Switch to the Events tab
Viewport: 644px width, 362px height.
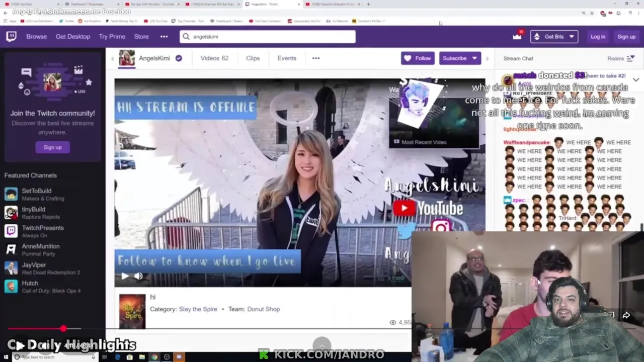287,58
